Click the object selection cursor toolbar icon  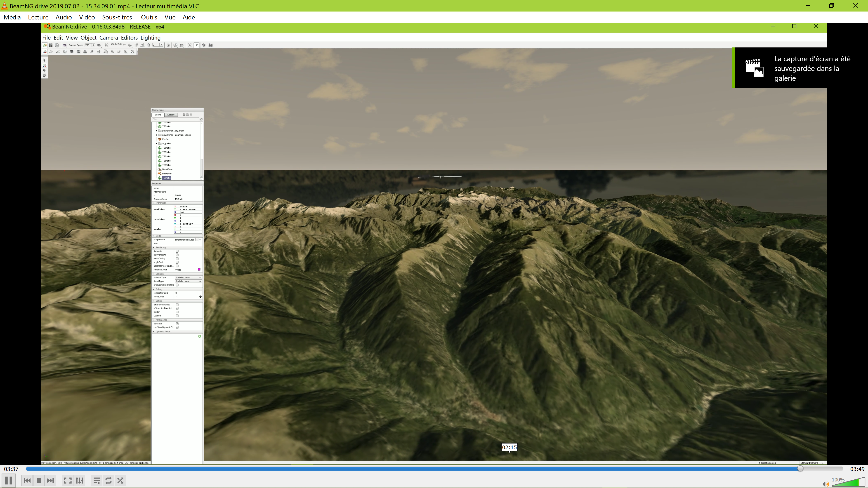pos(168,45)
